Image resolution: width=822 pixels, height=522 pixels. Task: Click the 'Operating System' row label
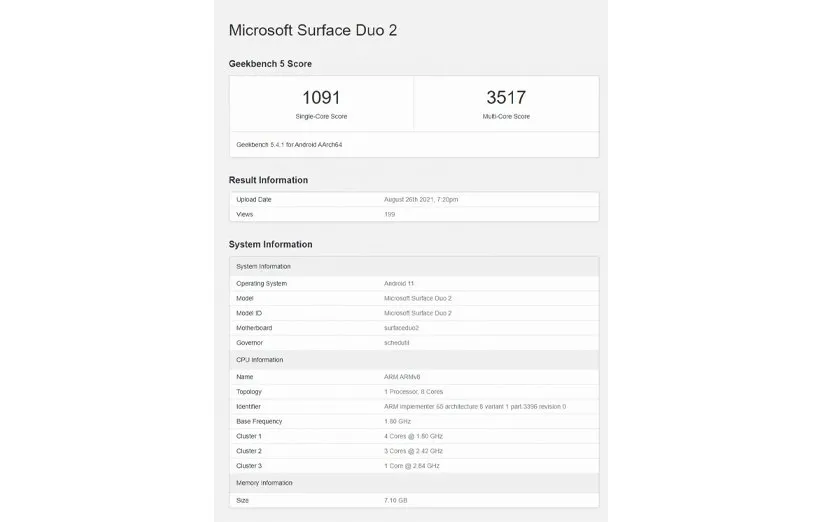point(262,284)
